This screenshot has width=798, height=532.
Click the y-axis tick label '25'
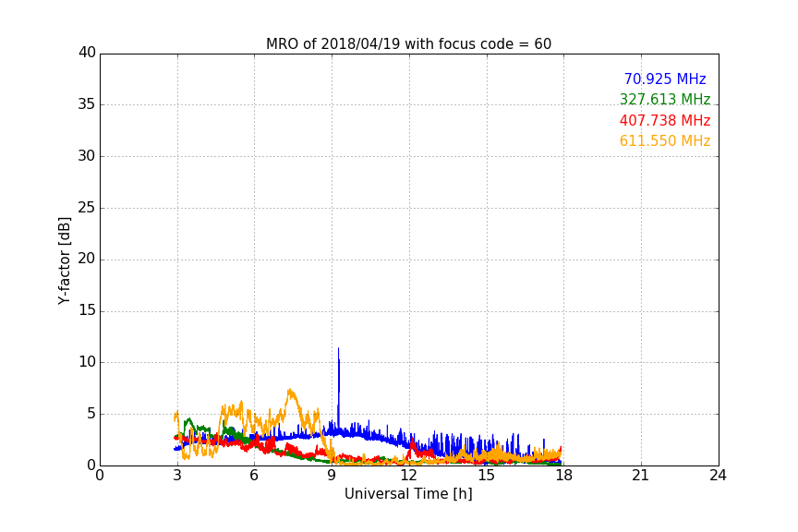pos(87,207)
